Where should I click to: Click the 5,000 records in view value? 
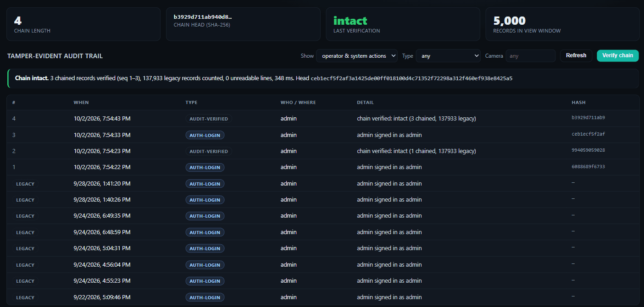tap(510, 21)
